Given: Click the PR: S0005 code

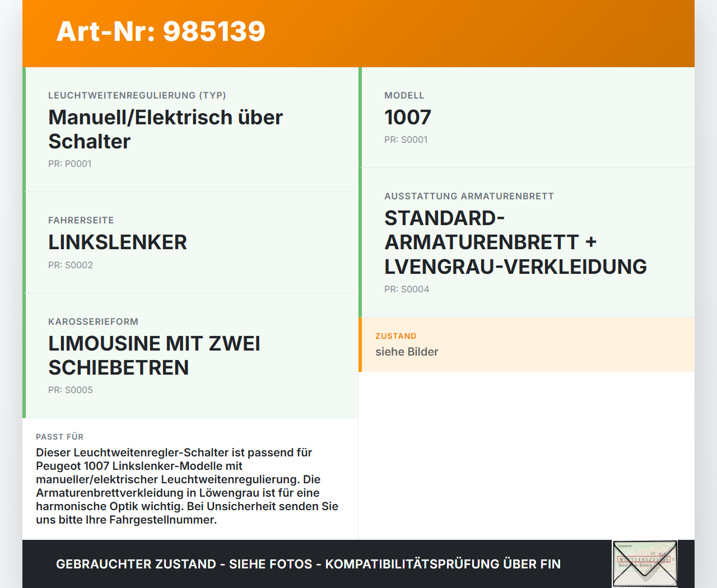Looking at the screenshot, I should coord(71,390).
